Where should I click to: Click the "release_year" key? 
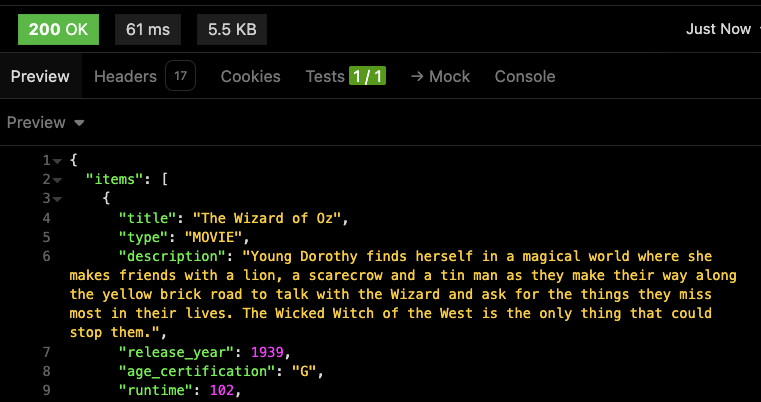177,352
